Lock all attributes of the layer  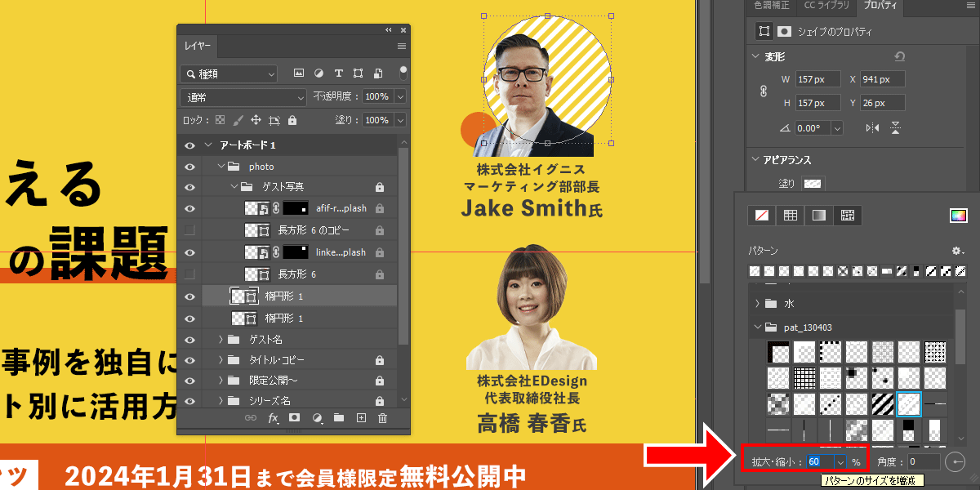(292, 120)
